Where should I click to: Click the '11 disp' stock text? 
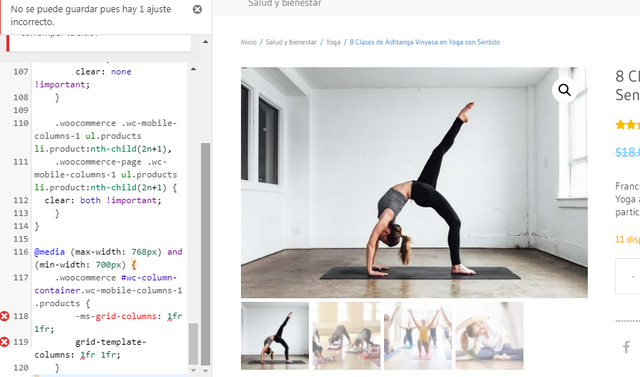[x=627, y=240]
